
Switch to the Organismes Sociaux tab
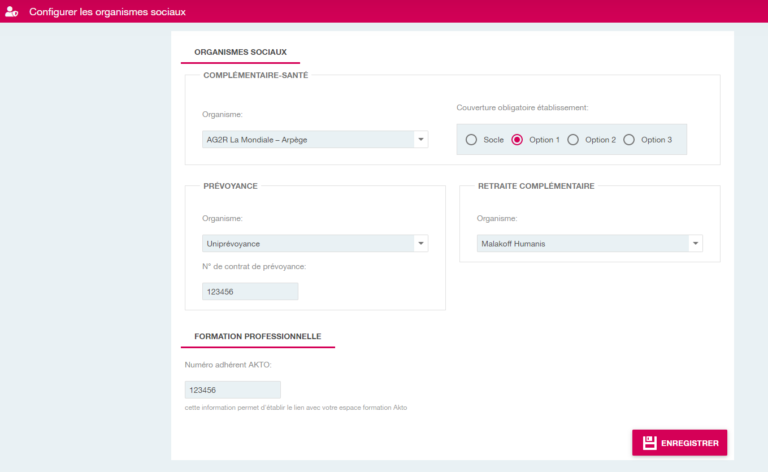point(240,51)
